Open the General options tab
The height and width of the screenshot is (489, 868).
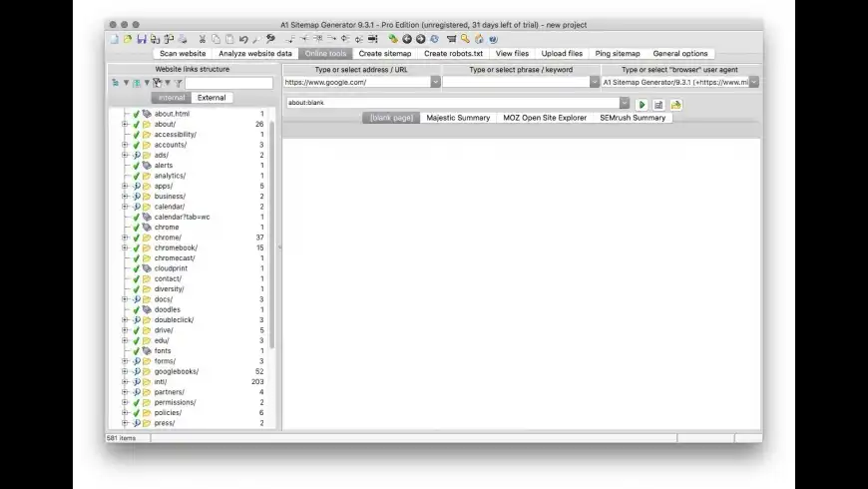680,54
